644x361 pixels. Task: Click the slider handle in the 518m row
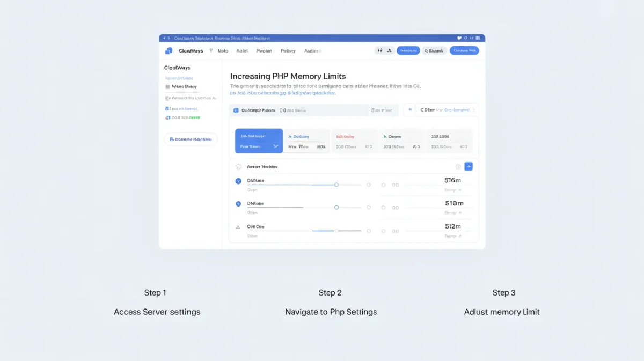(336, 207)
